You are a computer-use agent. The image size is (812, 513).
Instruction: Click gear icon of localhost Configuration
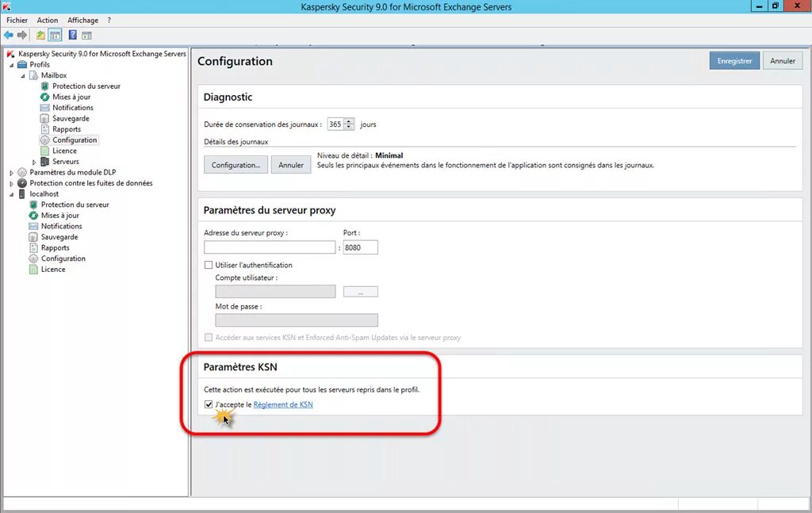coord(33,258)
